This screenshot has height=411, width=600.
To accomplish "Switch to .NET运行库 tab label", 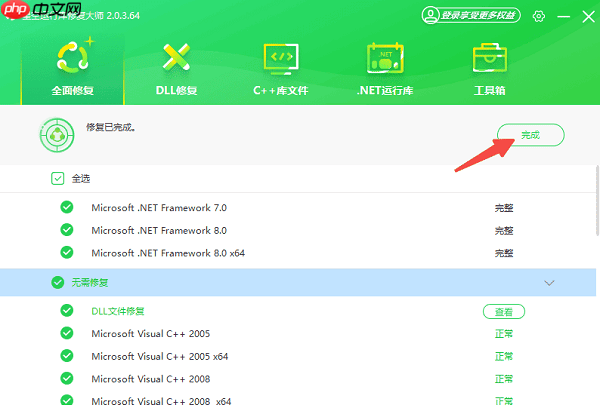I will click(385, 91).
